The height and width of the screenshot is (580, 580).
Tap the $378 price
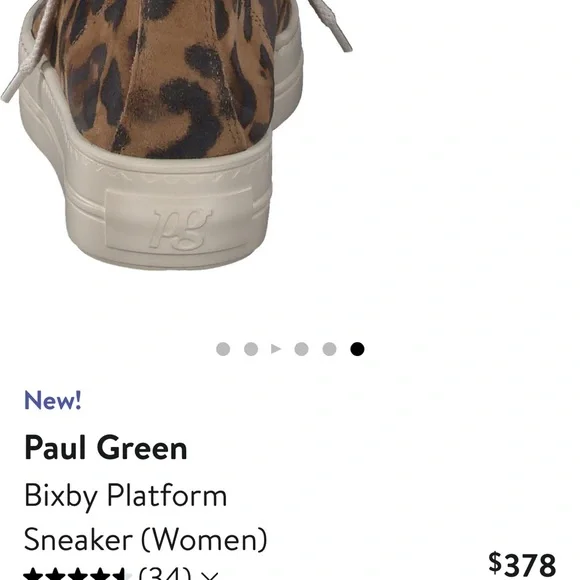click(x=522, y=564)
